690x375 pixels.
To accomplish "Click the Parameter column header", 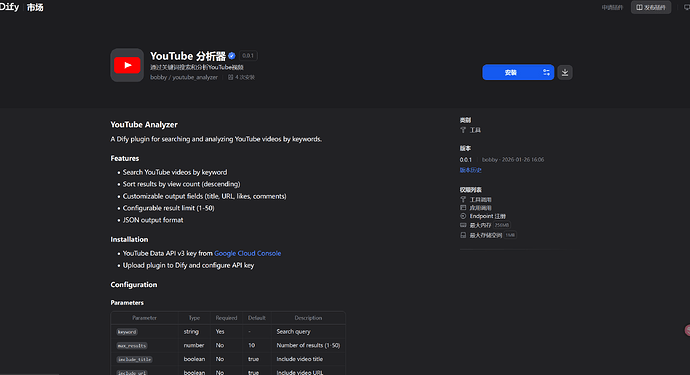I will tap(144, 318).
